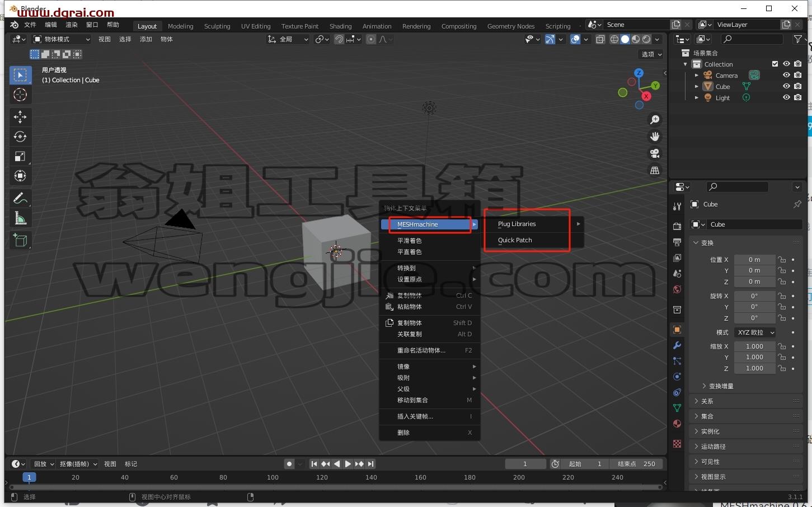This screenshot has width=812, height=507.
Task: Open the Scene properties tab
Action: 677,273
